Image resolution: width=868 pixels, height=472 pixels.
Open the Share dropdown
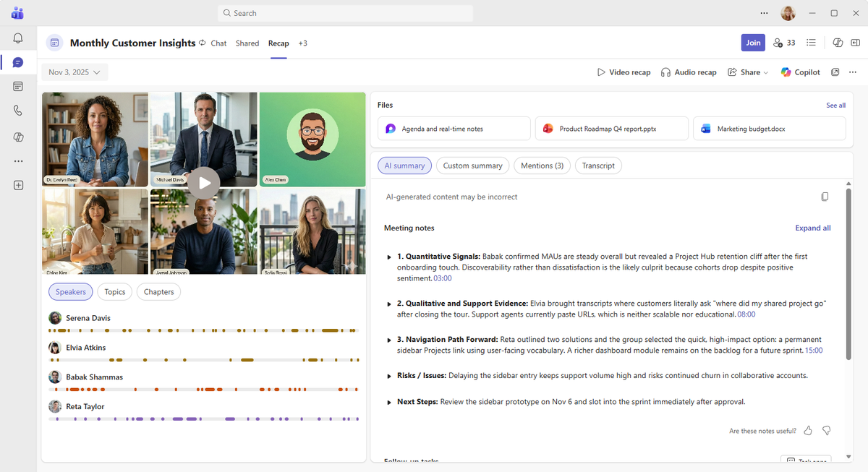(748, 72)
